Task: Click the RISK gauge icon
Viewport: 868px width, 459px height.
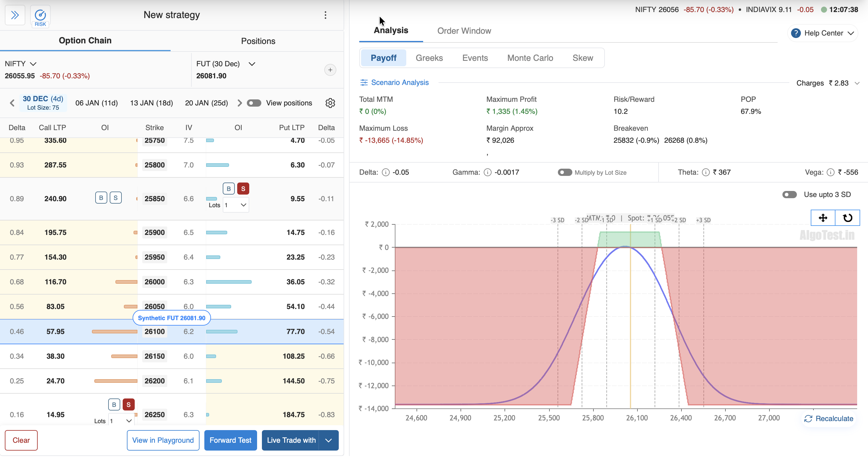Action: click(40, 15)
